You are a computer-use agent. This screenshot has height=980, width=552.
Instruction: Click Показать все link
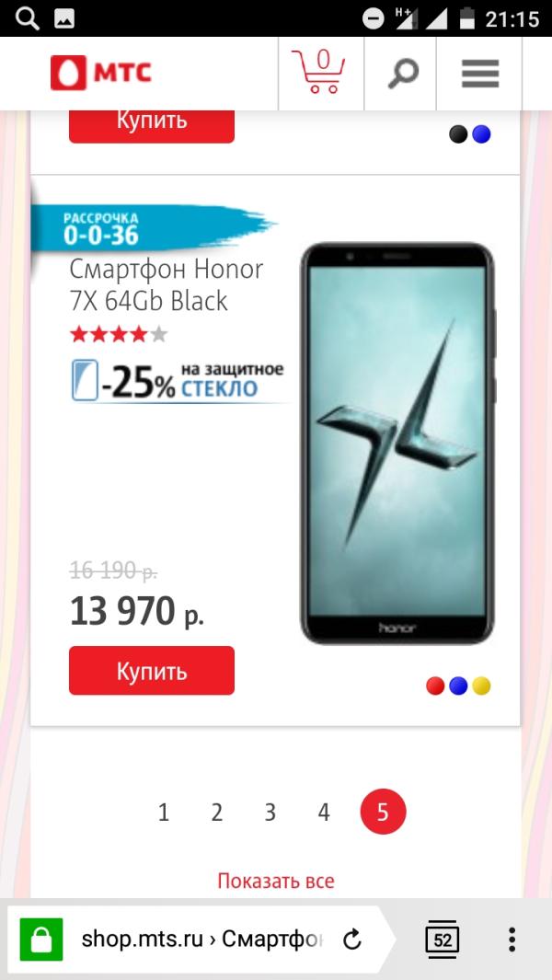point(276,881)
